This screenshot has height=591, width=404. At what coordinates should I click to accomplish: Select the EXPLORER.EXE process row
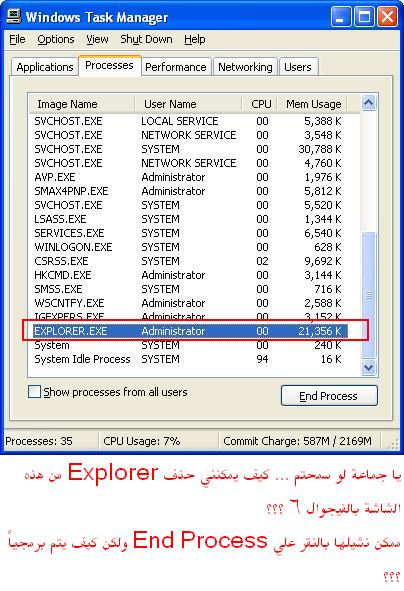(190, 331)
